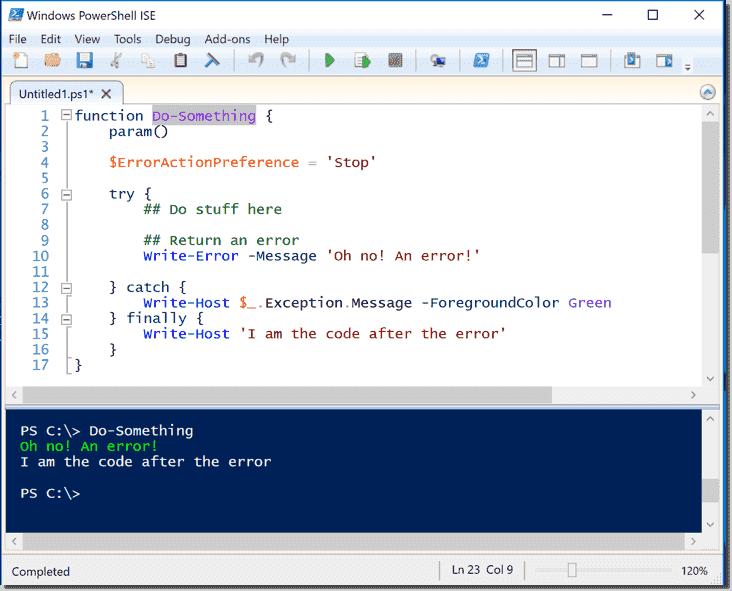Open the Edit menu
The image size is (732, 591).
click(50, 39)
